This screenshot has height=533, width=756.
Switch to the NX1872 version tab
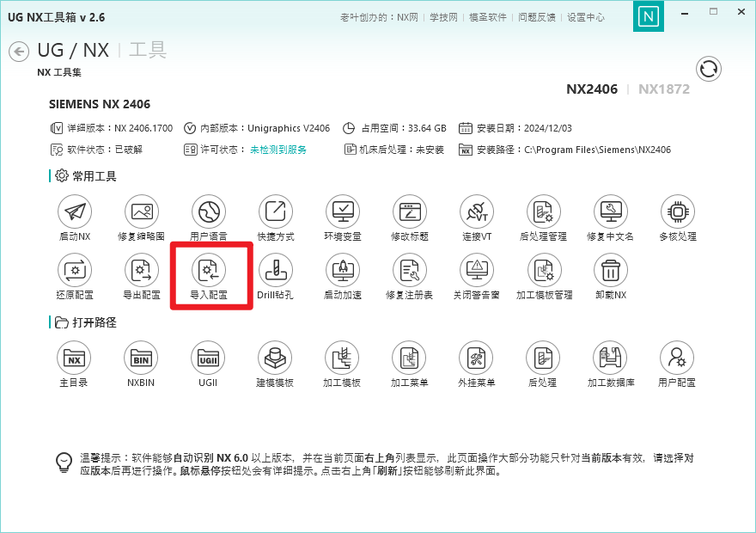664,89
